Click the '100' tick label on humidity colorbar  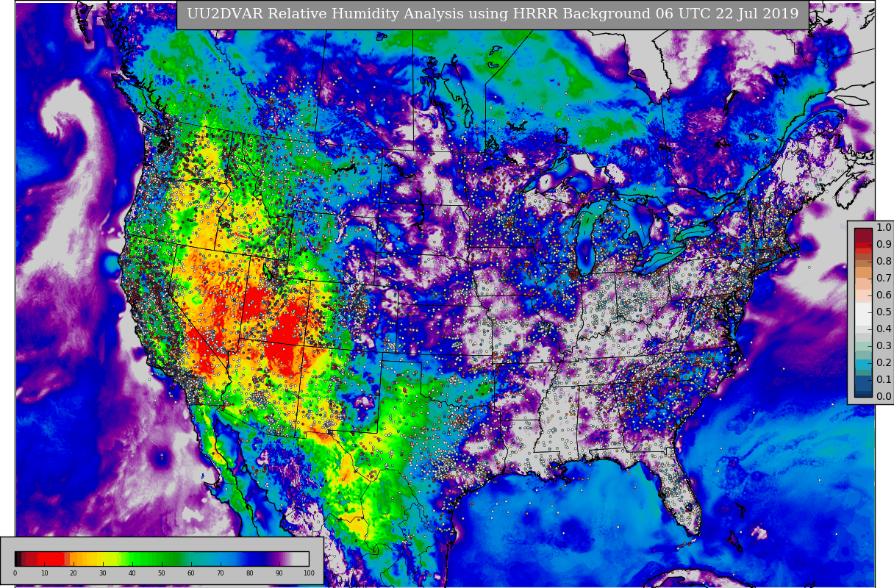click(x=309, y=573)
